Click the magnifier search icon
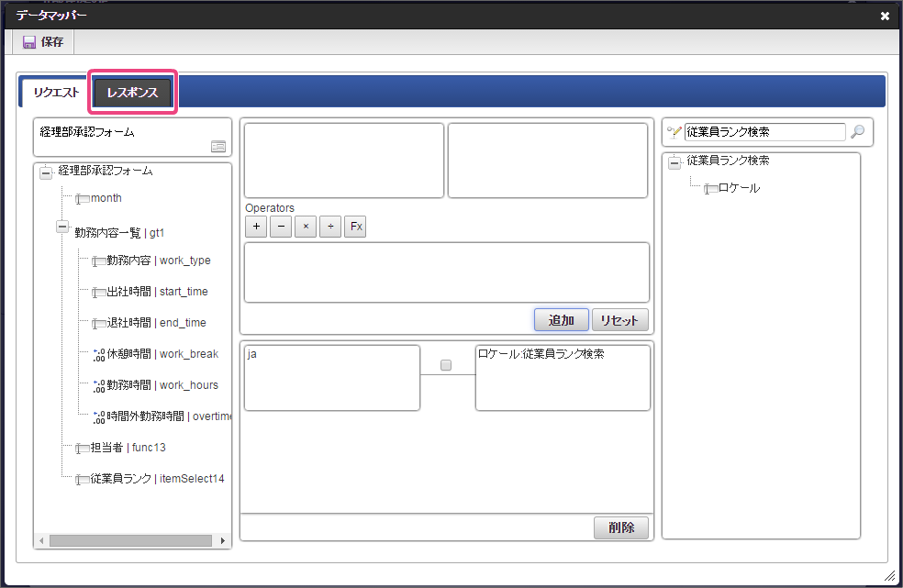This screenshot has height=588, width=903. (857, 132)
